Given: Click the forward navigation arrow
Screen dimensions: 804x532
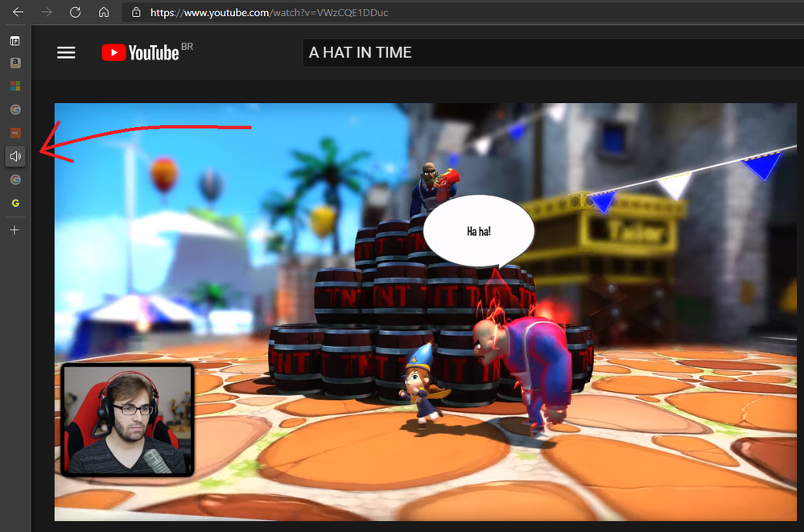Looking at the screenshot, I should tap(47, 12).
